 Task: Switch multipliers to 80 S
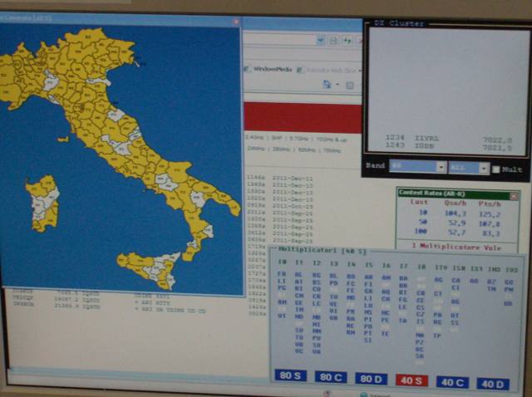(x=290, y=375)
